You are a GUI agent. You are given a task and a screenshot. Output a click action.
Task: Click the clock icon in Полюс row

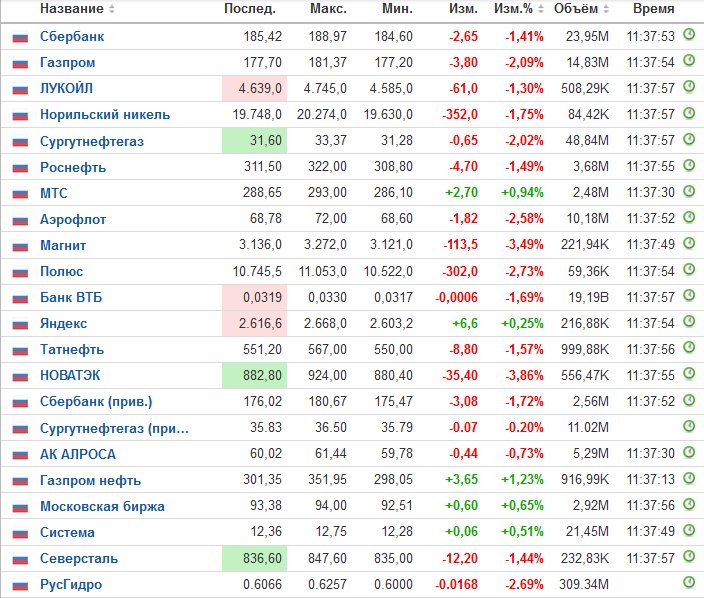[x=689, y=269]
